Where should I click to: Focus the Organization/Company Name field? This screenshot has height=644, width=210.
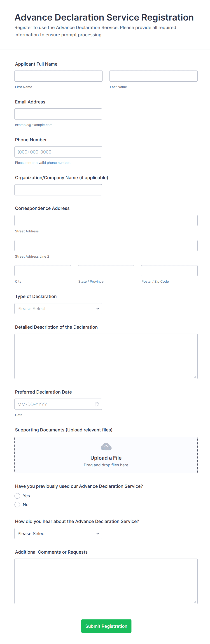(58, 190)
